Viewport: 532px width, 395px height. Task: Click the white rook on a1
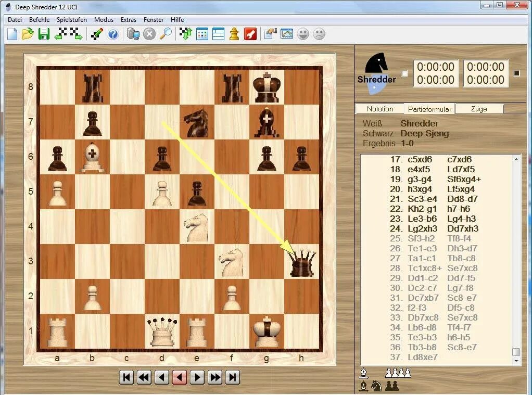(57, 332)
